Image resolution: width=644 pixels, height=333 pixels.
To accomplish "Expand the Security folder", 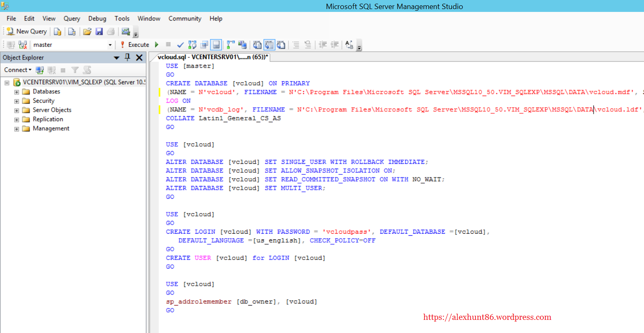I will [x=16, y=101].
